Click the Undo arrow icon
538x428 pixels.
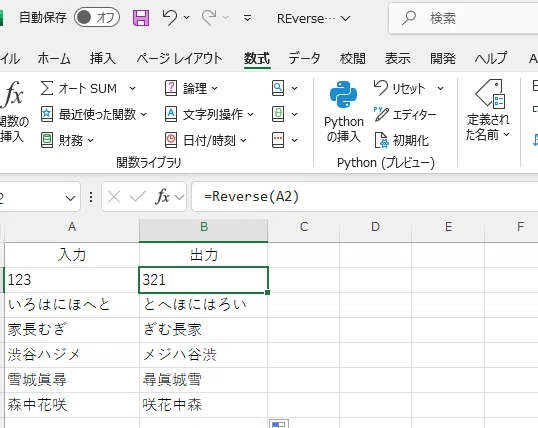169,17
